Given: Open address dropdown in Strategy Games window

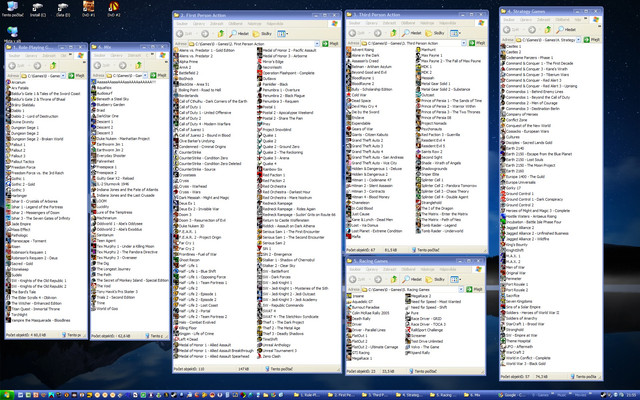Looking at the screenshot, I should pyautogui.click(x=578, y=40).
